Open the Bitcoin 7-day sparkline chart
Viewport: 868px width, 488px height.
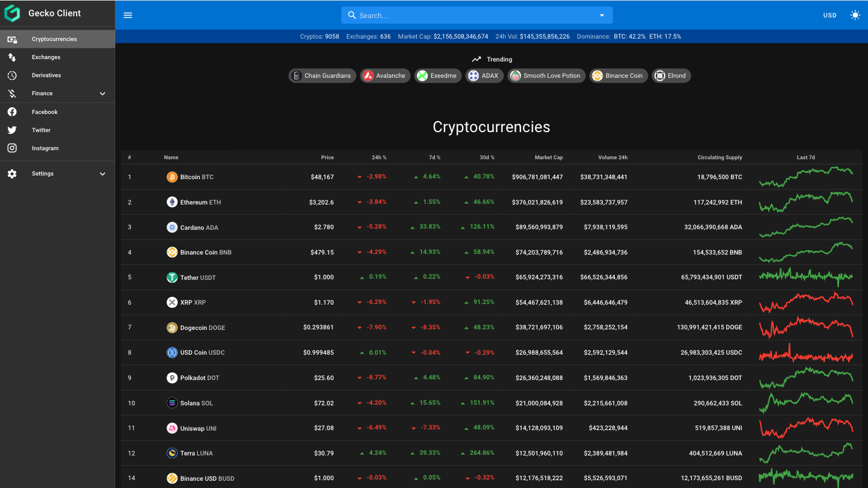(806, 177)
